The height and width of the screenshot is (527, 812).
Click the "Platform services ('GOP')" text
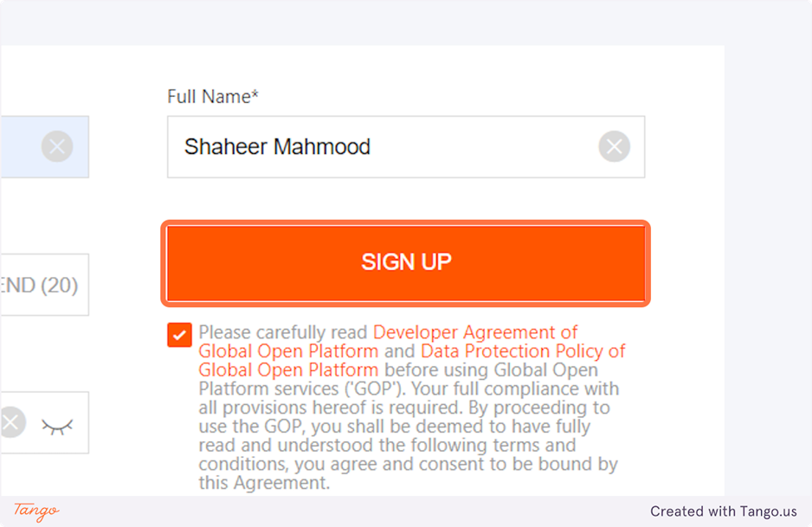(291, 389)
